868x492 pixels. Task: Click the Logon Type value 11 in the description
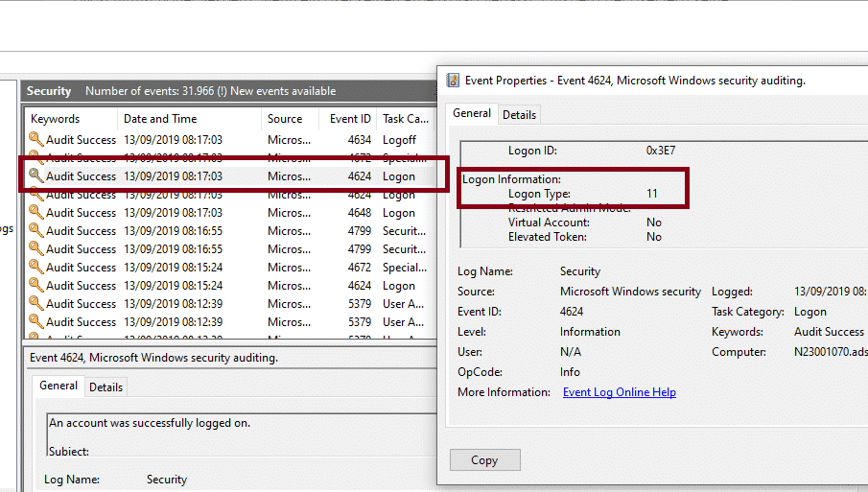point(652,194)
